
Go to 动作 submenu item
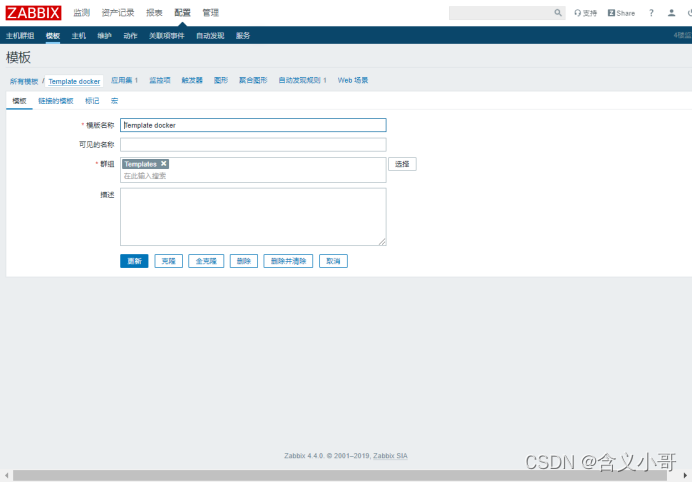pos(130,36)
